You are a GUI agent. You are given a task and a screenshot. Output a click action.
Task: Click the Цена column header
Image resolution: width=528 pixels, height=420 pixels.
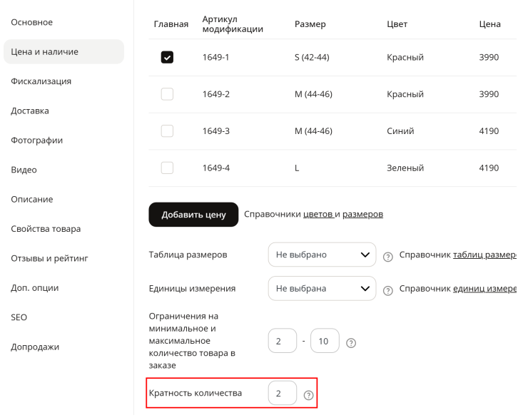point(490,24)
